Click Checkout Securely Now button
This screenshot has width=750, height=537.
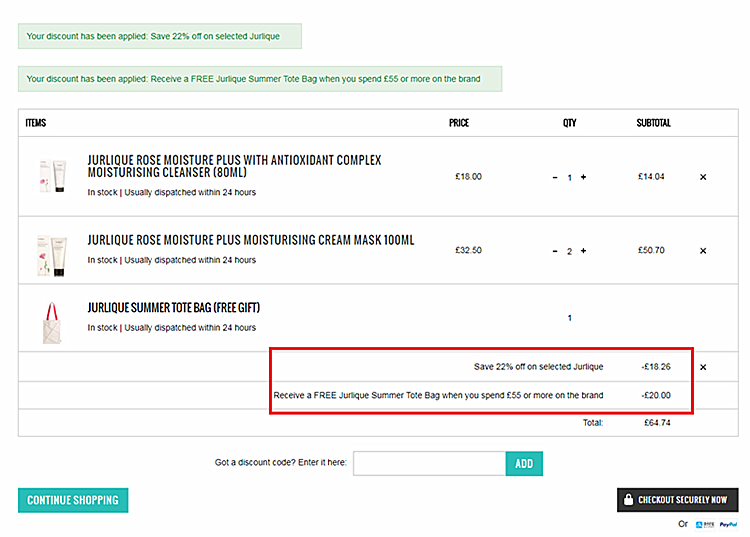(x=677, y=500)
